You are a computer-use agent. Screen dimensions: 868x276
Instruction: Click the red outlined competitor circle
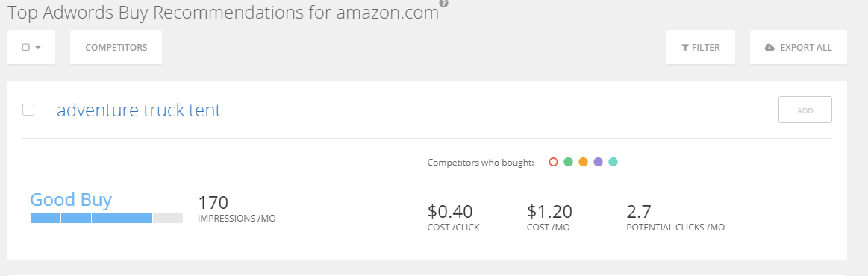coord(553,162)
